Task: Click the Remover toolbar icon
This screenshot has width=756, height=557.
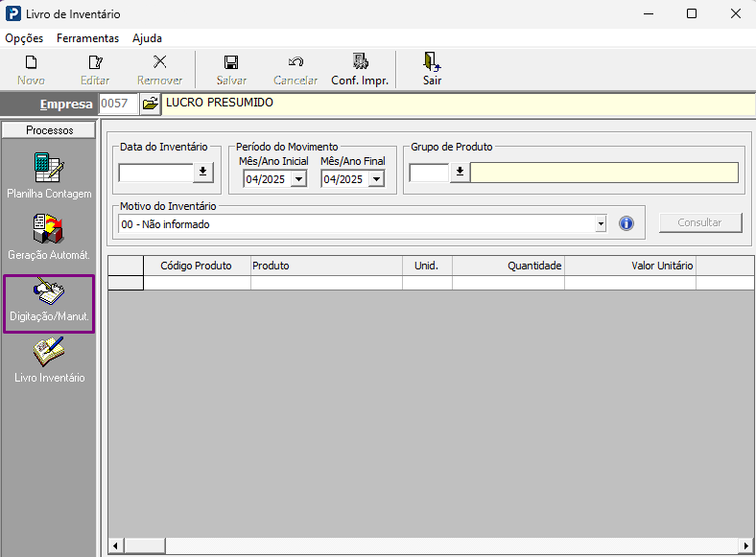Action: click(x=159, y=62)
